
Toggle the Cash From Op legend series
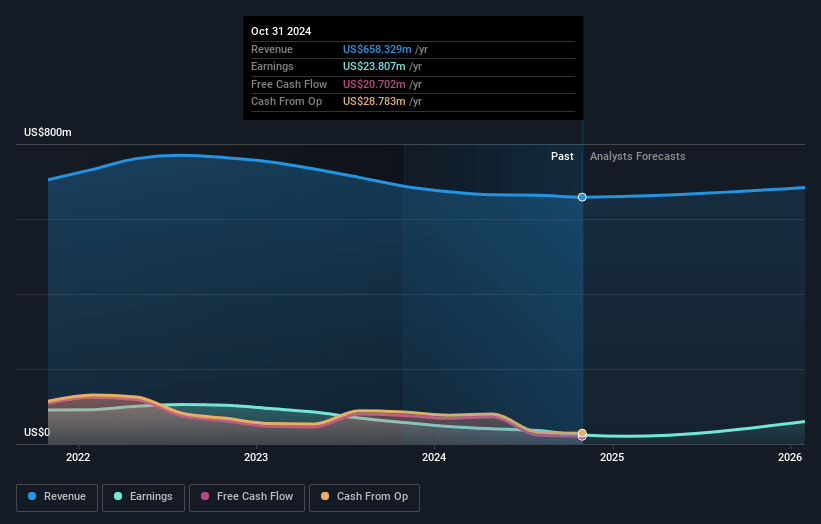[x=364, y=497]
